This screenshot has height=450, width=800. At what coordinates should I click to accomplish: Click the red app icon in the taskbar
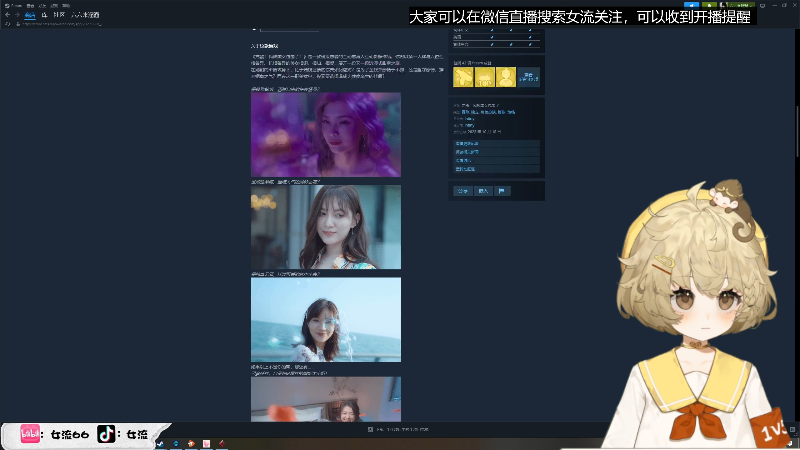coord(221,444)
